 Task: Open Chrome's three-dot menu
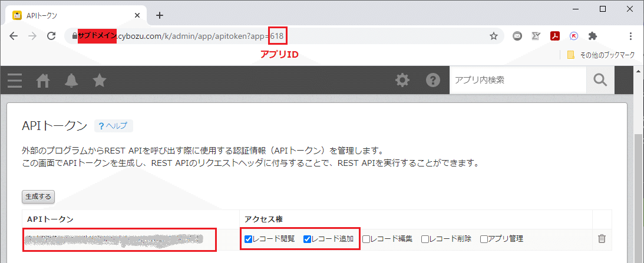point(631,36)
